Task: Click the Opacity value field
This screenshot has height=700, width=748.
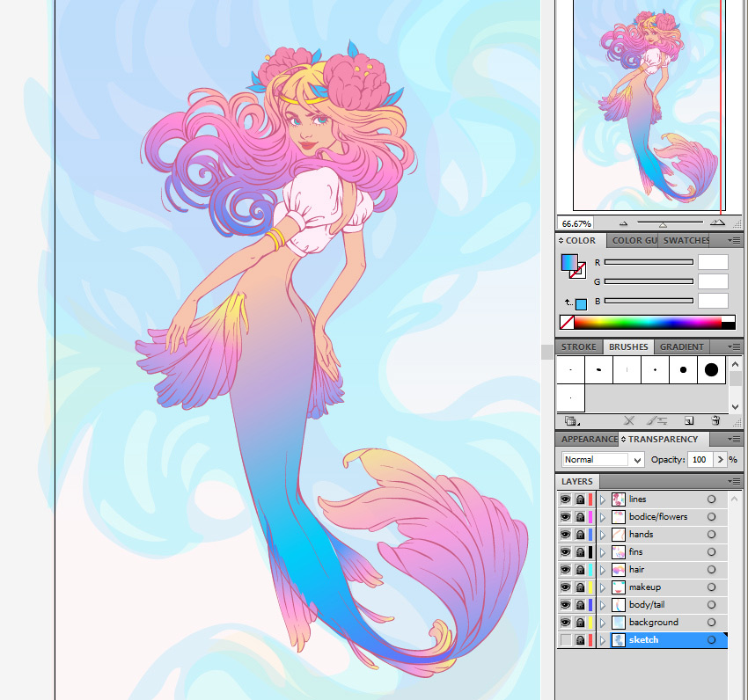Action: tap(700, 460)
